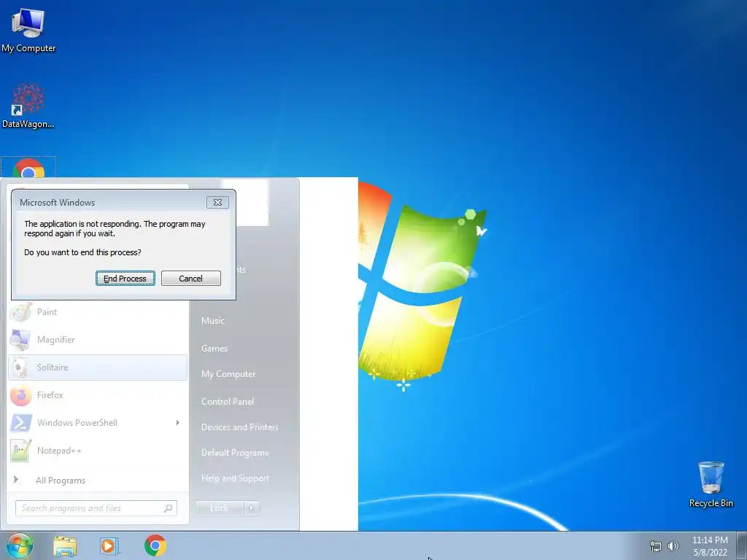Launch Notepad++ from the Start menu

98,451
